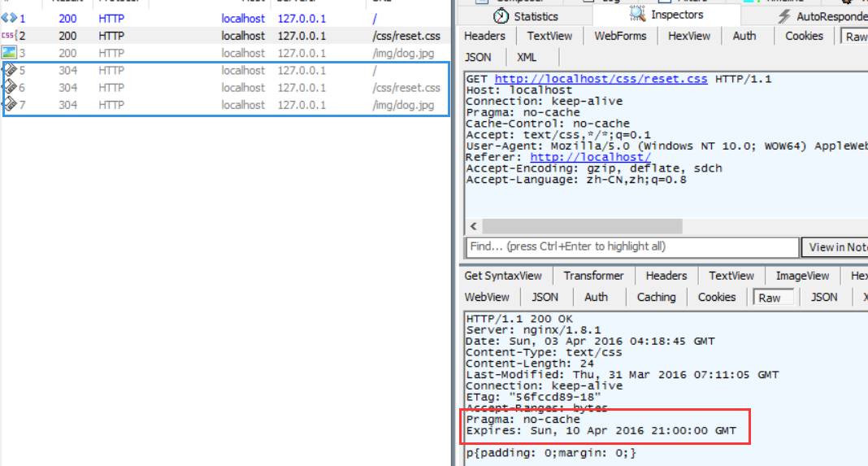Open the Caching response tab

click(x=656, y=297)
